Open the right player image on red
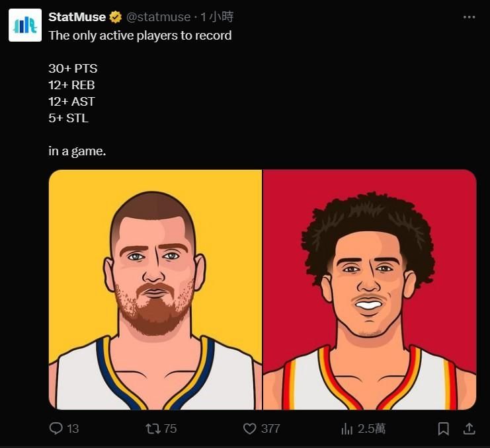Viewport: 490px width, 448px height. tap(370, 289)
